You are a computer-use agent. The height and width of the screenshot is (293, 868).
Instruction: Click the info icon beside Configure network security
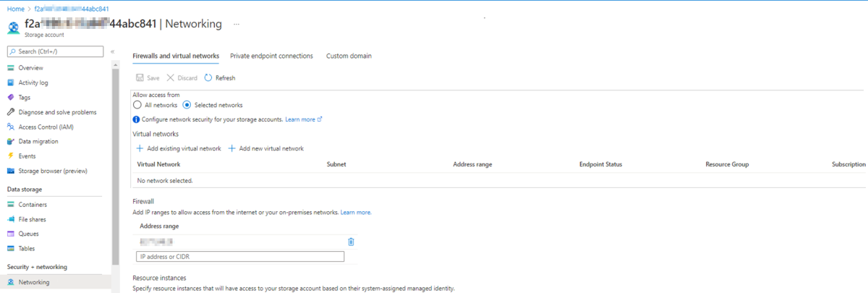136,119
